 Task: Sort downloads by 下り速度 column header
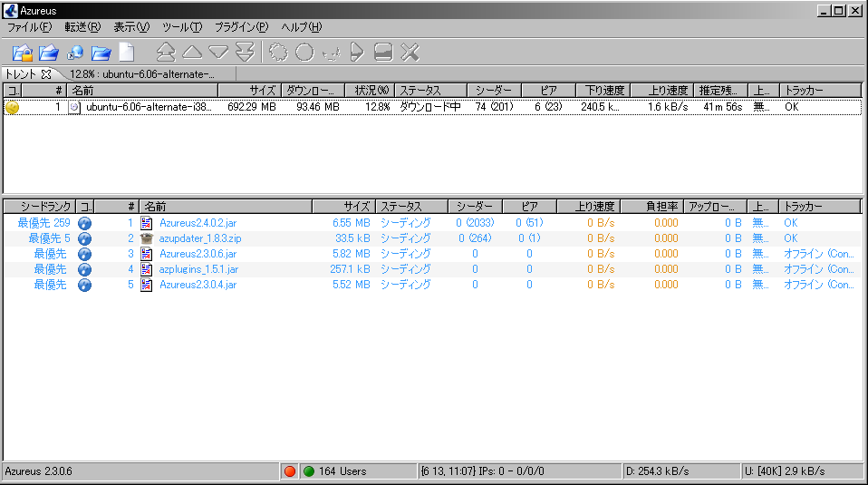pyautogui.click(x=603, y=91)
